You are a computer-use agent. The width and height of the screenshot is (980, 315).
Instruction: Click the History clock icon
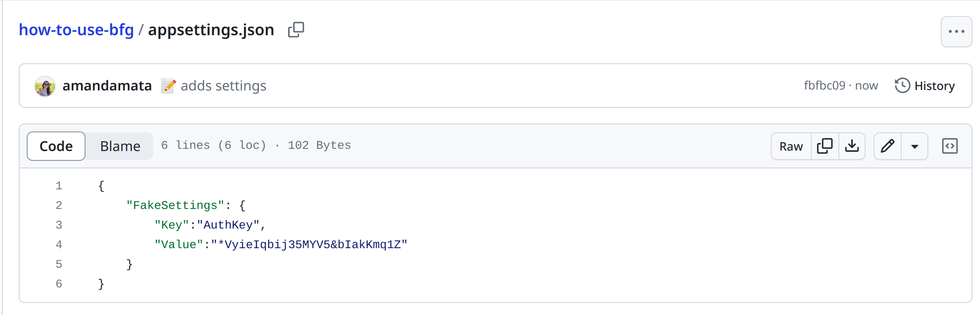coord(902,86)
